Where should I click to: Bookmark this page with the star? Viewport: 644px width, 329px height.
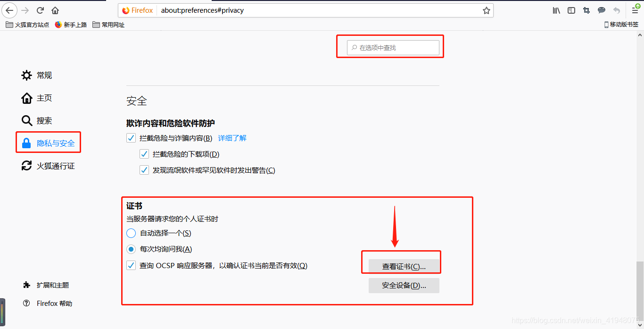pos(487,10)
